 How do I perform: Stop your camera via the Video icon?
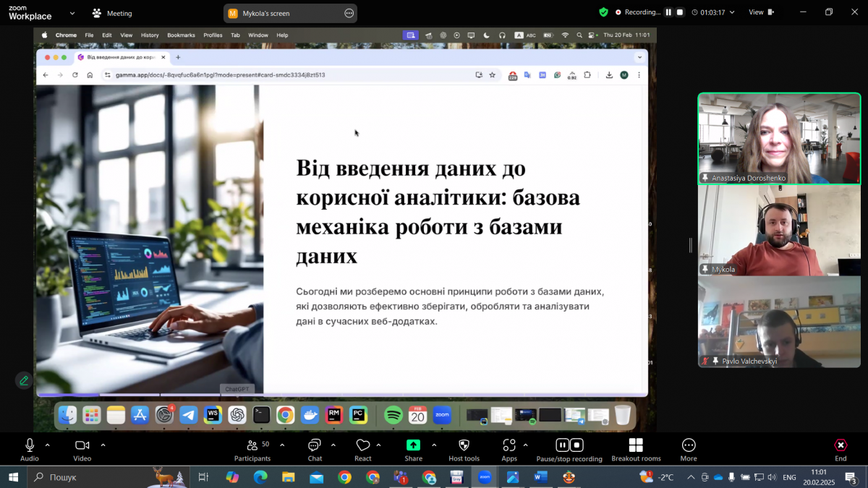(81, 444)
